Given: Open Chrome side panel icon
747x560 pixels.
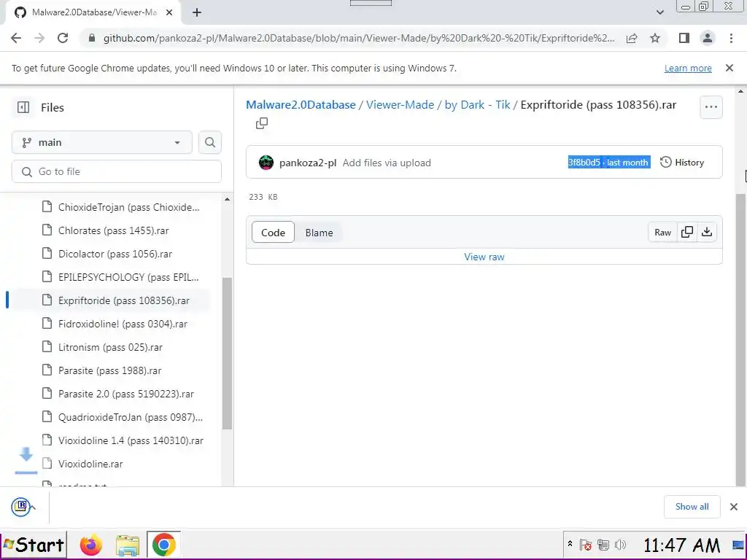Looking at the screenshot, I should 684,38.
